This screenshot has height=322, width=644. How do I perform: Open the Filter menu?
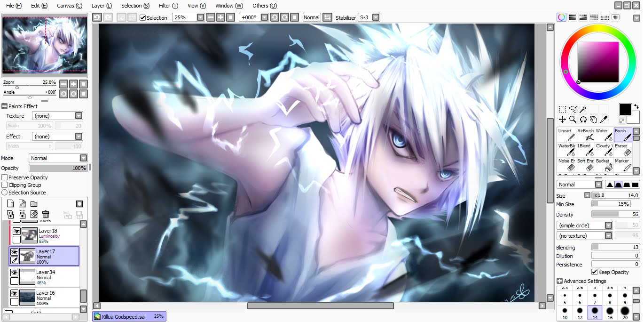(168, 6)
